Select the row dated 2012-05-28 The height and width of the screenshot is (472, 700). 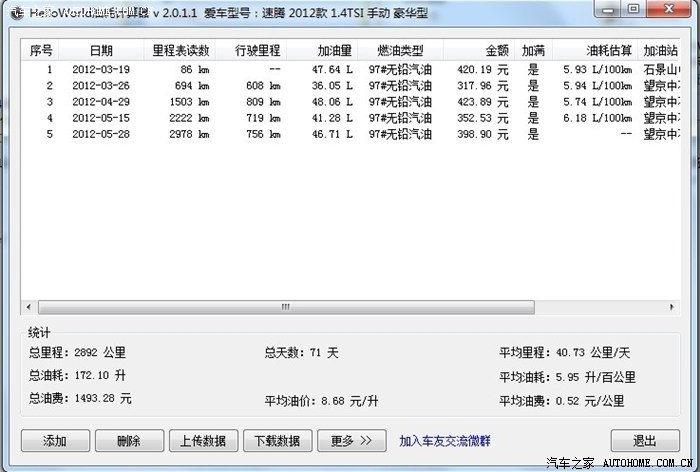[351, 134]
